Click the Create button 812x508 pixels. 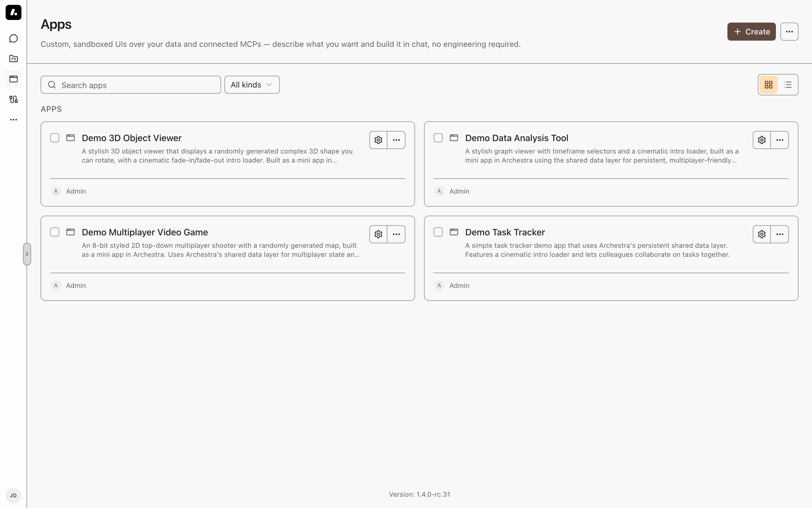click(751, 32)
